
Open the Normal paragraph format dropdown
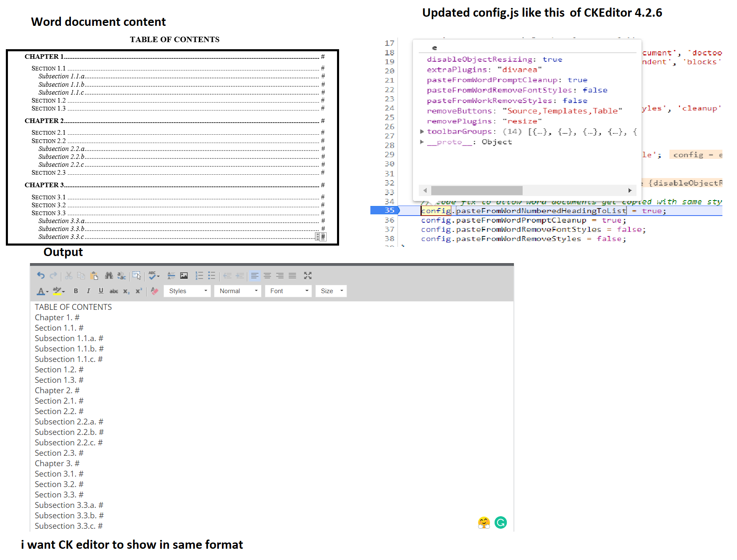(x=238, y=291)
